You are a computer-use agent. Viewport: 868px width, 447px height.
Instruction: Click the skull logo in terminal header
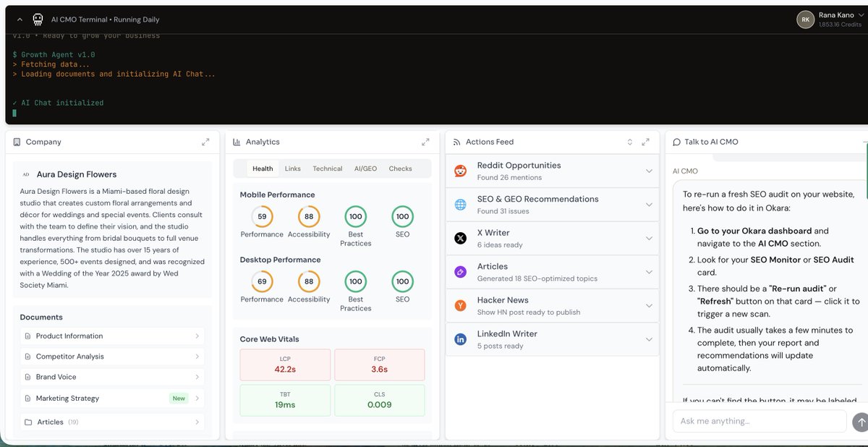point(37,20)
